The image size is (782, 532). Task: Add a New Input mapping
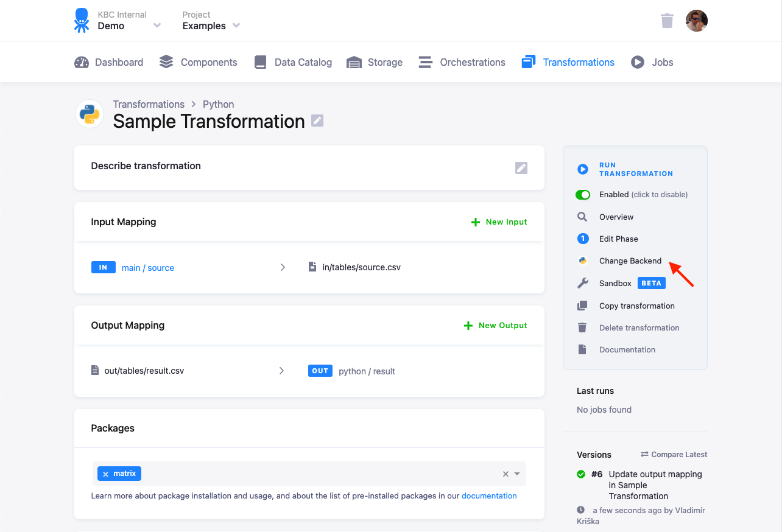[x=499, y=222]
